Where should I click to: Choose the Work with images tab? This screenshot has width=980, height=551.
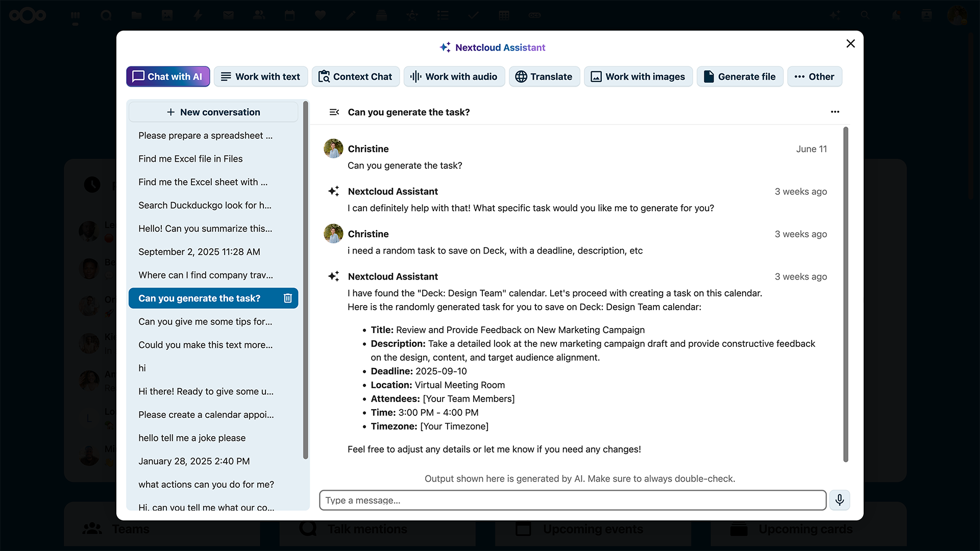[638, 77]
